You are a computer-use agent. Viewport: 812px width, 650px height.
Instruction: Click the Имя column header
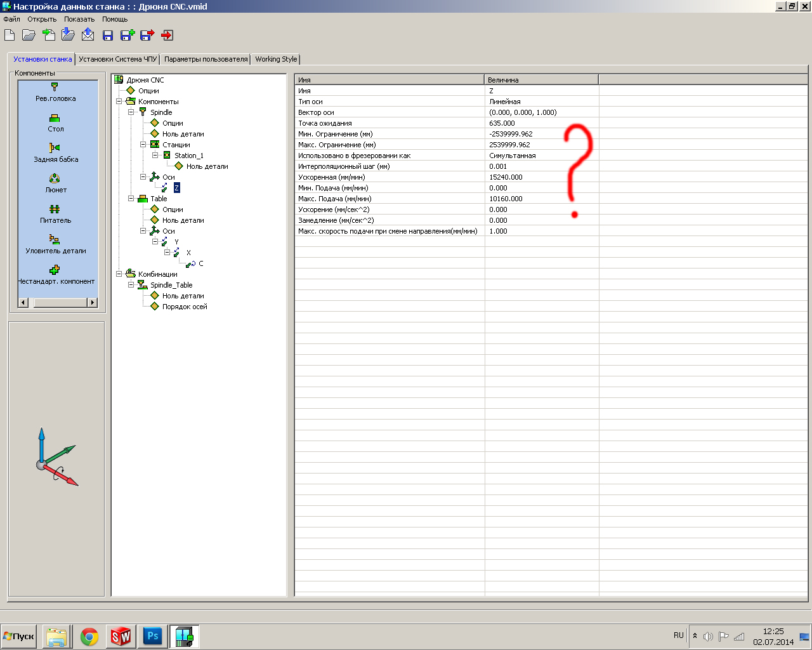390,80
